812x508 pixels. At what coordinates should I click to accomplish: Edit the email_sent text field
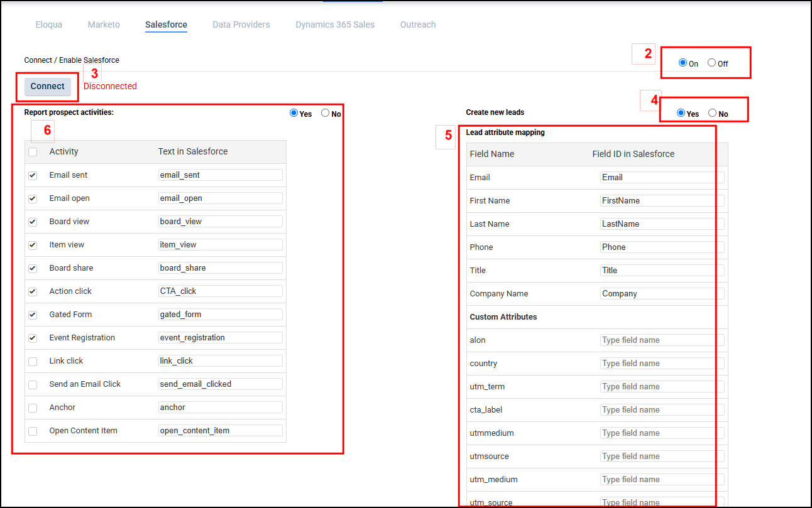coord(221,175)
